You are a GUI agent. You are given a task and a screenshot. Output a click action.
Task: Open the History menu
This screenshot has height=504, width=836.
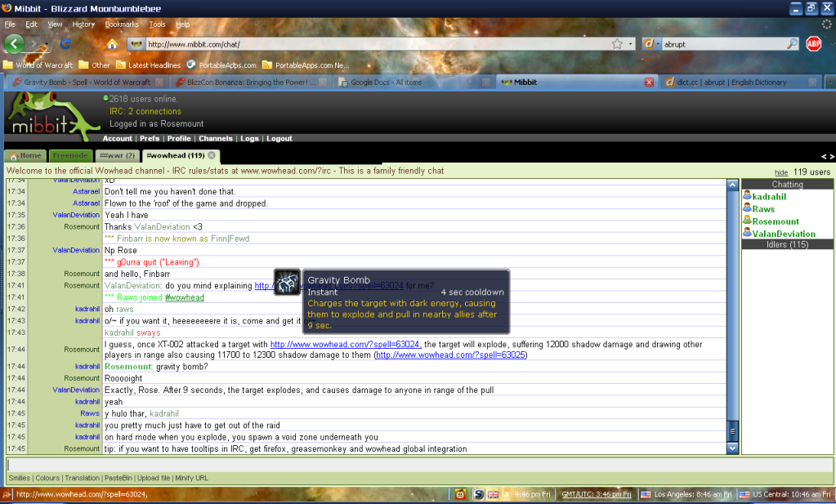click(83, 24)
